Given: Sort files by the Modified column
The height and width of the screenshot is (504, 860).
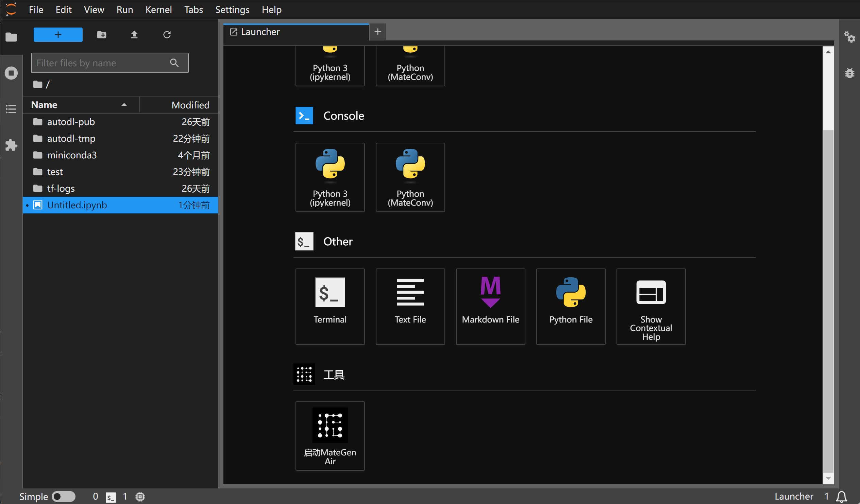Looking at the screenshot, I should click(x=190, y=105).
